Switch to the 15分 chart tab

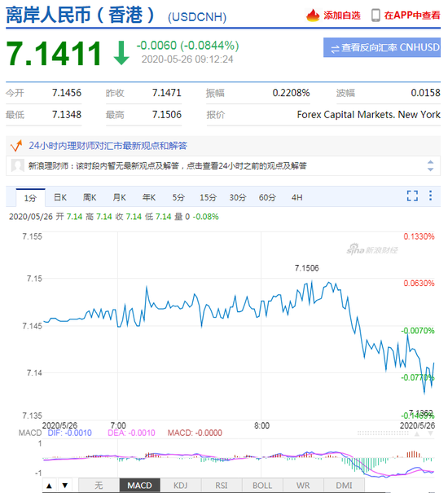point(208,197)
